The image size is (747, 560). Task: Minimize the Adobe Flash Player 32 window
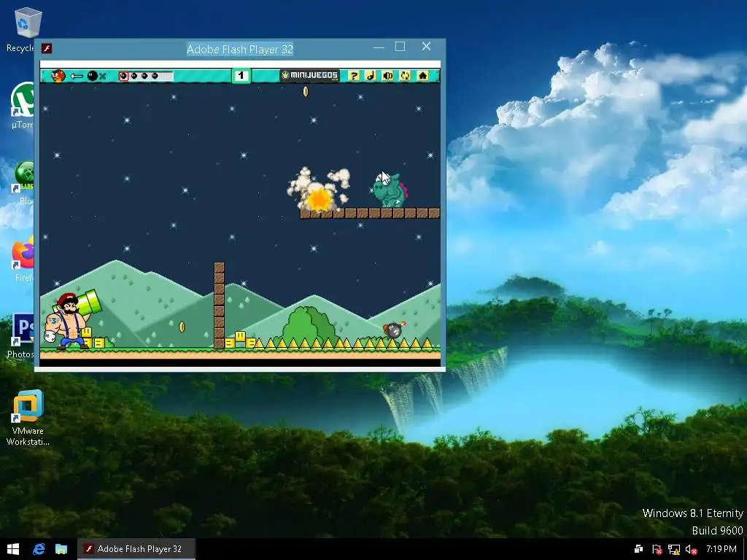coord(379,47)
